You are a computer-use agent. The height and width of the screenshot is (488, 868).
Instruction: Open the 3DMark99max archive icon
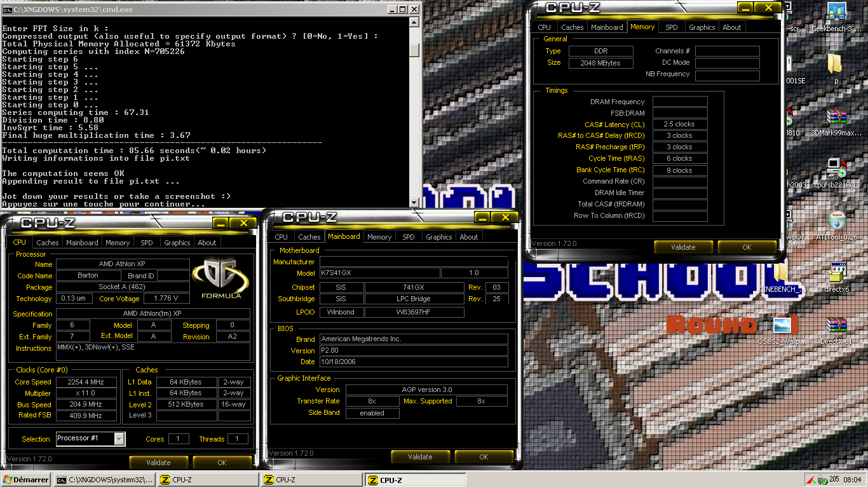[836, 117]
